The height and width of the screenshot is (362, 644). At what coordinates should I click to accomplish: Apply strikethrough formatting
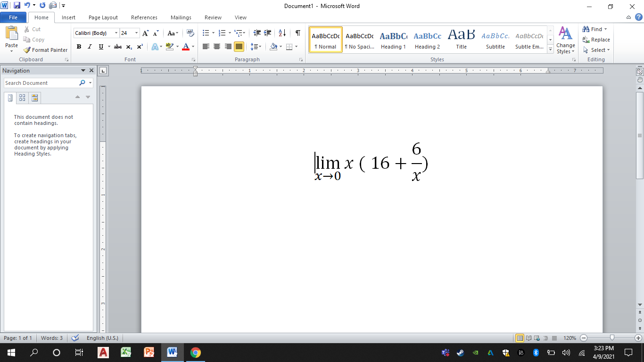tap(117, 47)
